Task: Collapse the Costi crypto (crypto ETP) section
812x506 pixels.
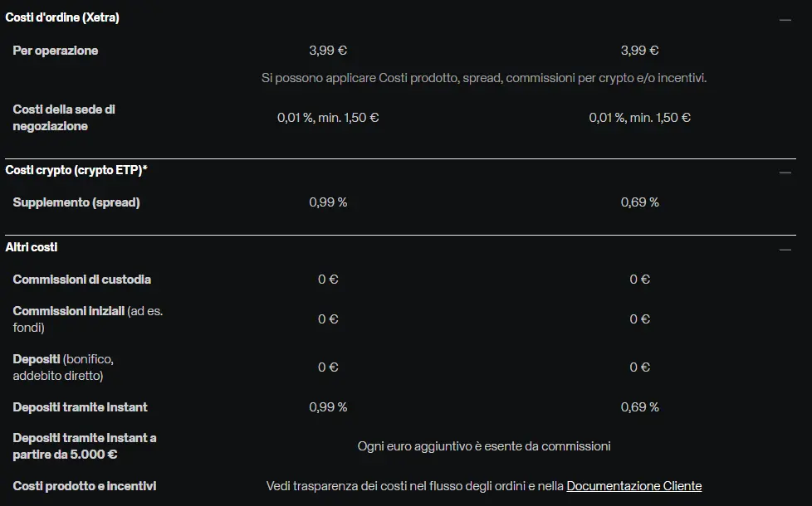Action: pos(785,173)
